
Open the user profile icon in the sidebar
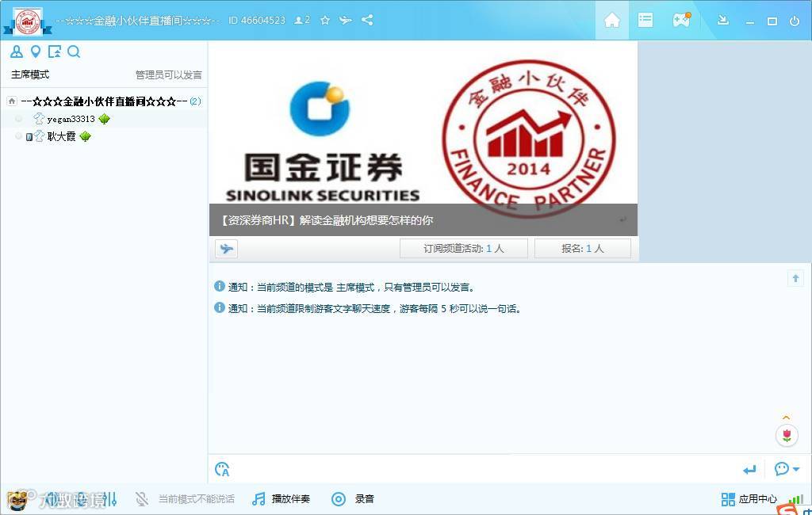[16, 51]
